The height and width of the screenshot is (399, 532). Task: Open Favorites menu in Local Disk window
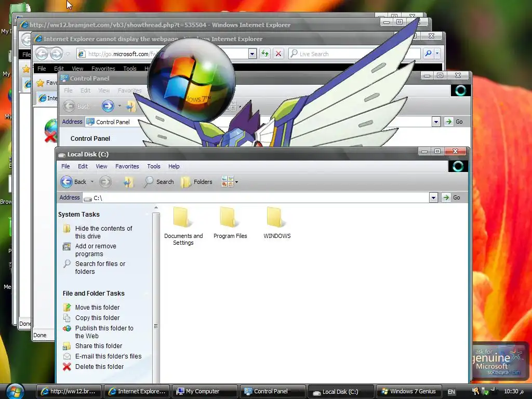pos(127,166)
